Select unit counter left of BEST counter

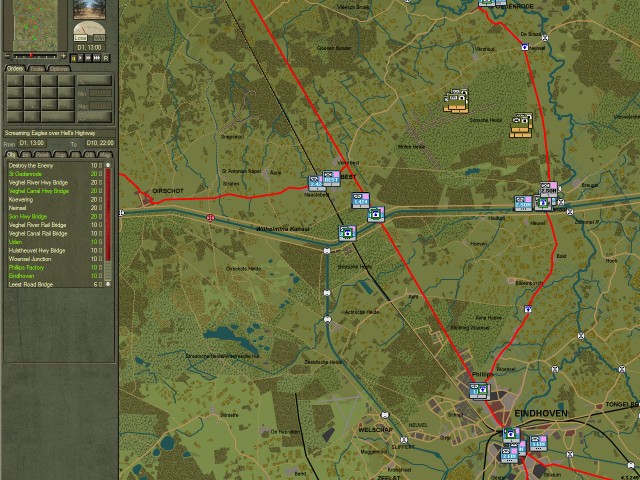[317, 183]
